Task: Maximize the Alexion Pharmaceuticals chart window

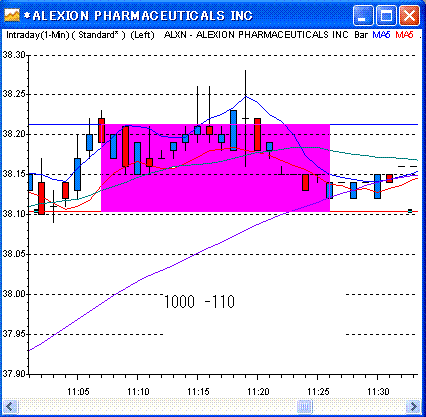Action: tap(386, 15)
